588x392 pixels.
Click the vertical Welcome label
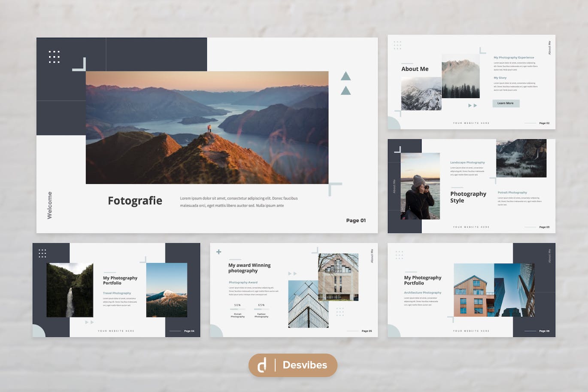[x=49, y=205]
